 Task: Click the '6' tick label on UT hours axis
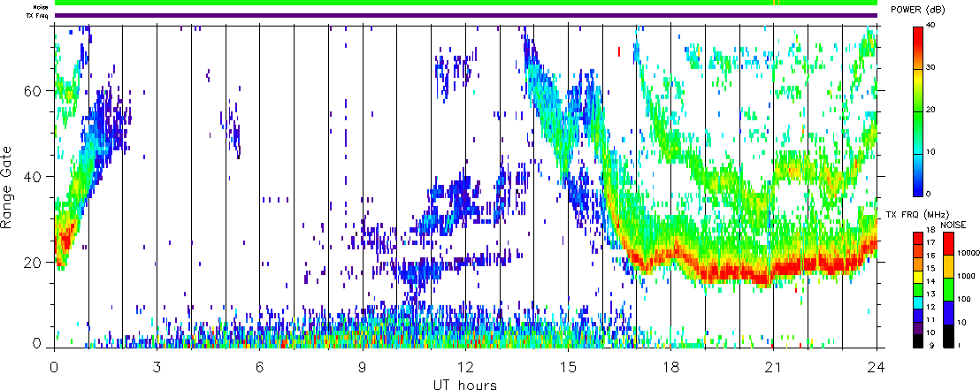pos(260,366)
